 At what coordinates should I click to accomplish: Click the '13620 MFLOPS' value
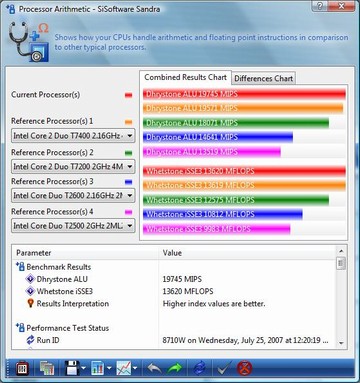point(188,291)
